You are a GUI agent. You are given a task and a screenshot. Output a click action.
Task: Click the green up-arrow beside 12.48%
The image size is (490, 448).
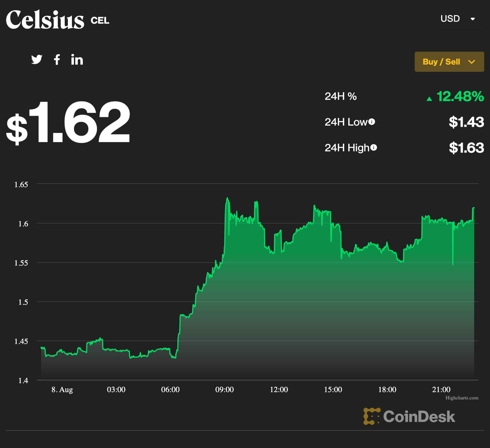click(x=430, y=98)
